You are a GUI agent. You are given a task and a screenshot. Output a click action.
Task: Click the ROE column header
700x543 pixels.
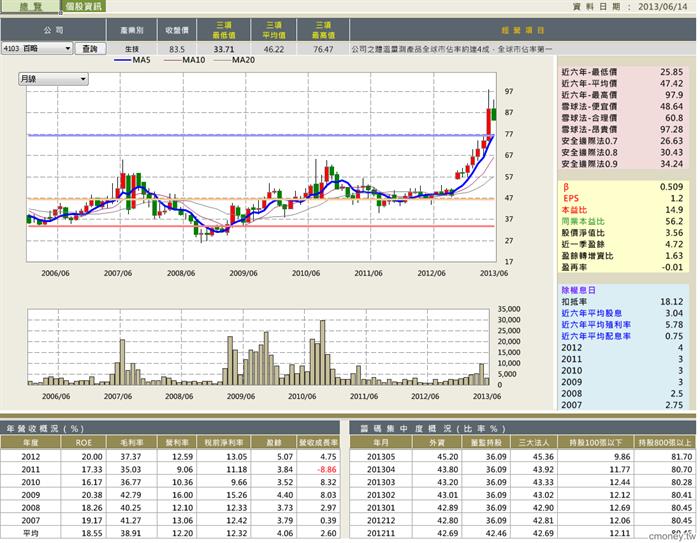point(83,443)
